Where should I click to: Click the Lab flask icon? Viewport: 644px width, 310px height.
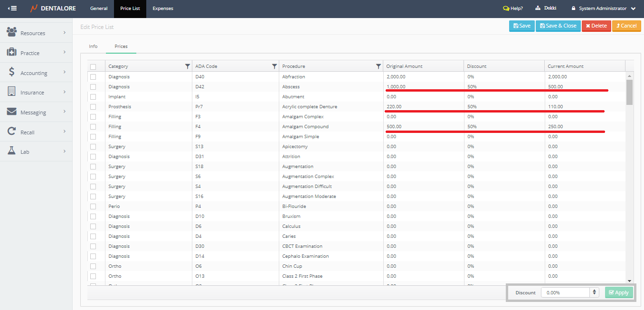click(x=12, y=151)
